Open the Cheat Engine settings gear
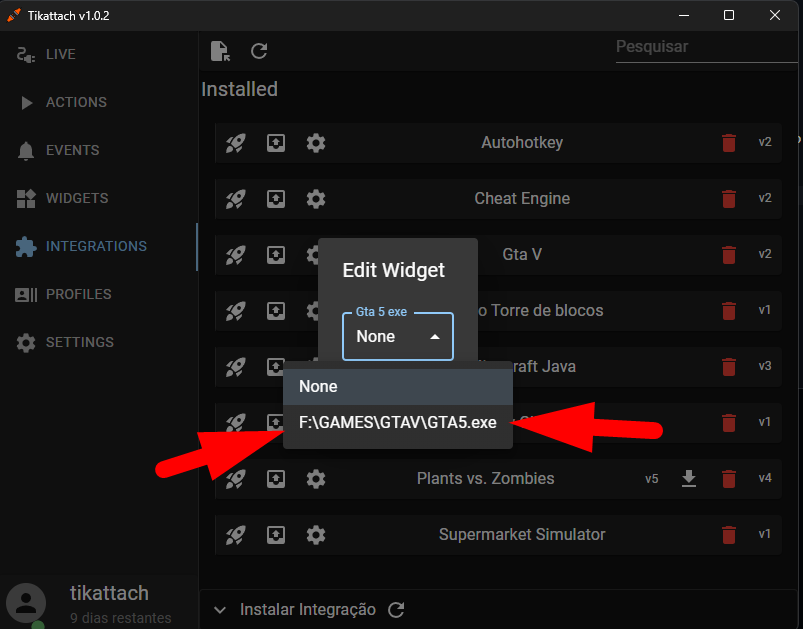The width and height of the screenshot is (803, 629). point(316,199)
